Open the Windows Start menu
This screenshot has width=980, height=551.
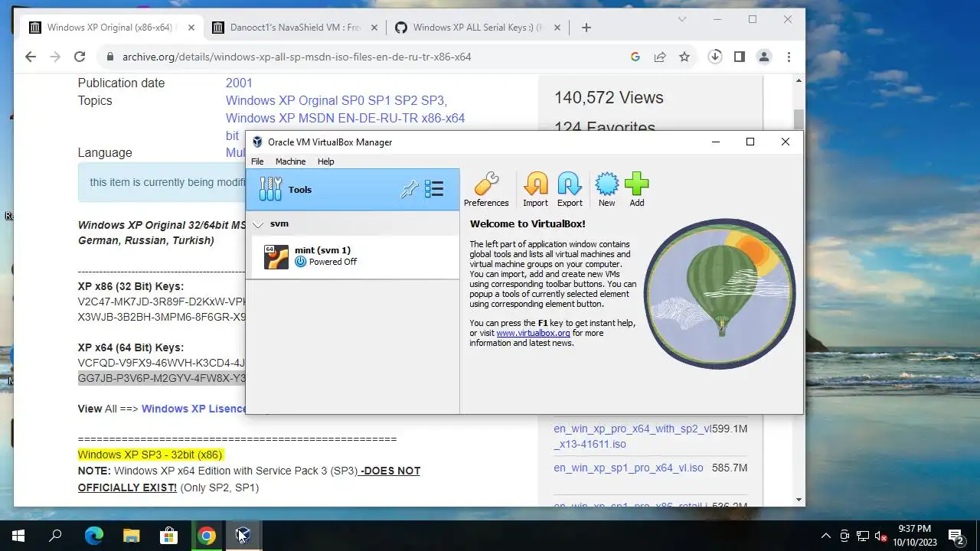point(18,536)
